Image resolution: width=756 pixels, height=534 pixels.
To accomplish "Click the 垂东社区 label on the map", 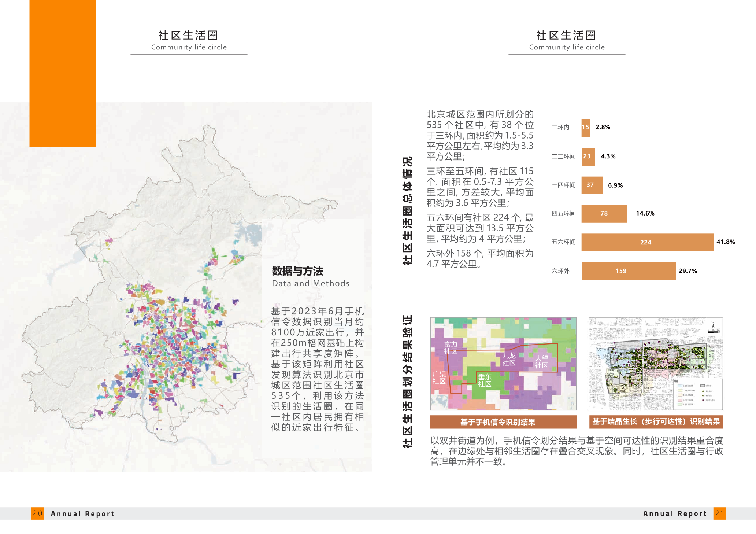I will pos(485,380).
